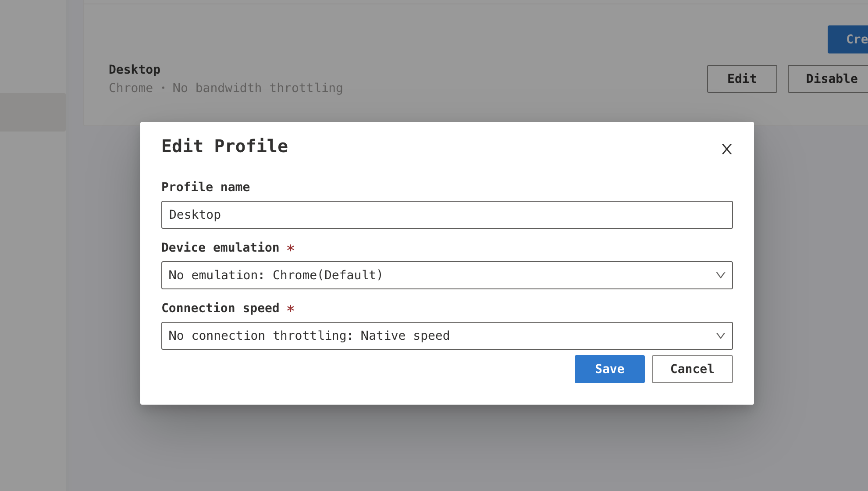Image resolution: width=868 pixels, height=491 pixels.
Task: Click the Edit Profile dialog title
Action: 224,146
